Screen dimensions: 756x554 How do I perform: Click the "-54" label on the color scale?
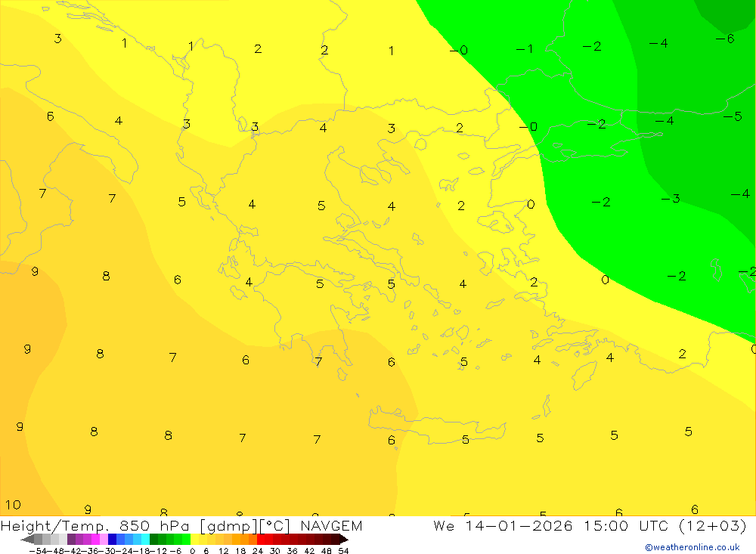point(38,551)
